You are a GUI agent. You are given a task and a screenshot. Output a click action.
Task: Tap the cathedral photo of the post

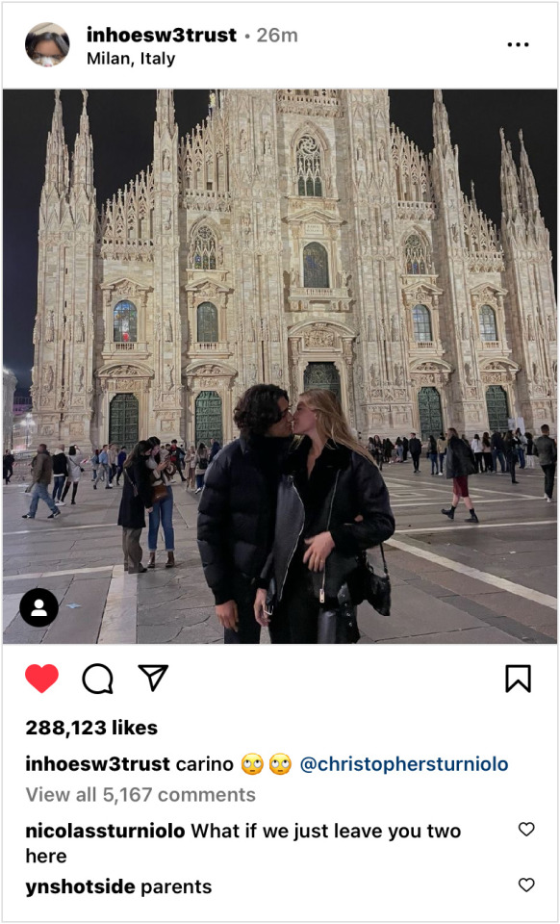280,366
